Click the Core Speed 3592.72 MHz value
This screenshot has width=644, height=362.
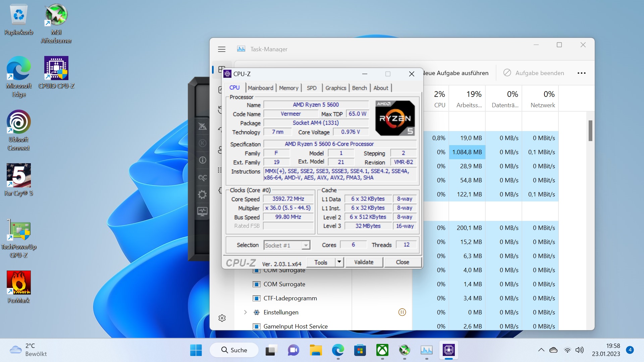288,199
